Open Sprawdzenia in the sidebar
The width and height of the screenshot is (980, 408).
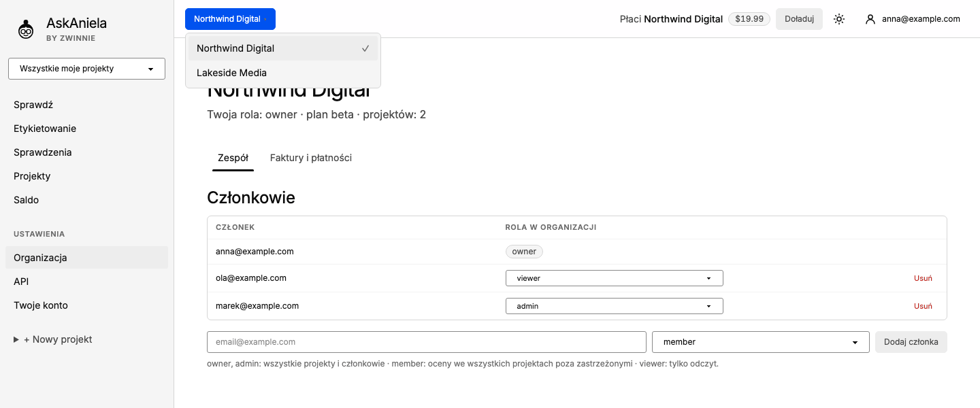86,152
